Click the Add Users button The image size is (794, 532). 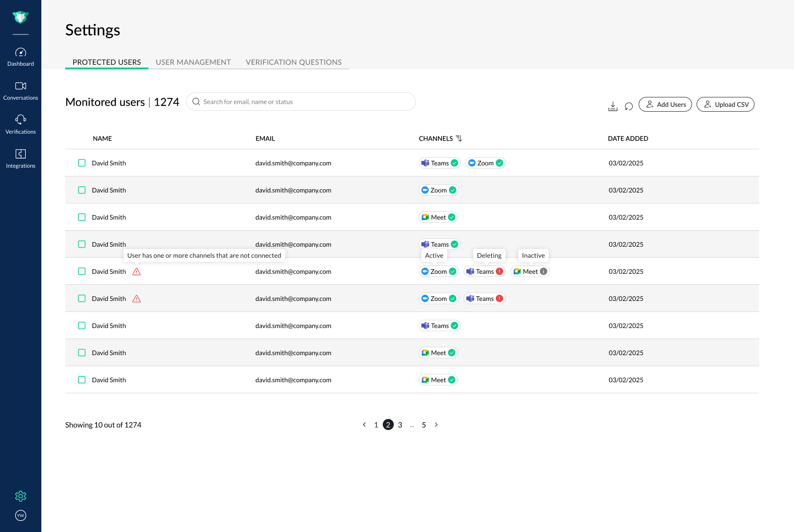665,104
